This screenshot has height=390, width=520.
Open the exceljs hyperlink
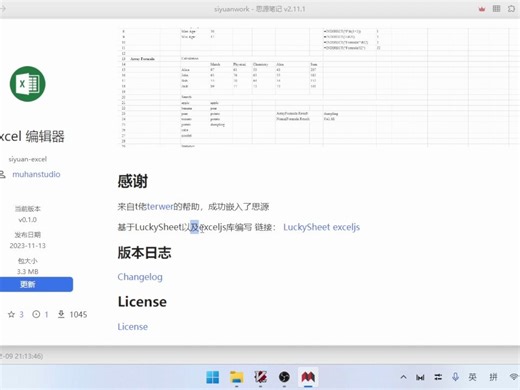coord(346,227)
